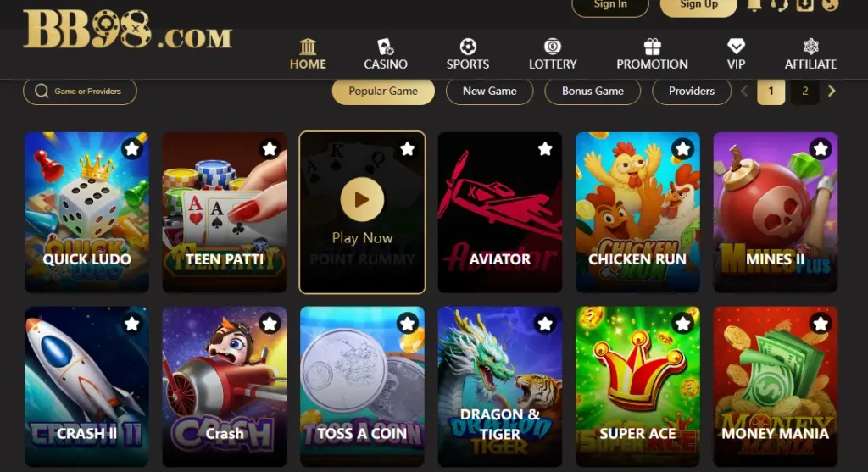This screenshot has width=868, height=472.
Task: Open the Affiliate network icon
Action: coord(811,47)
